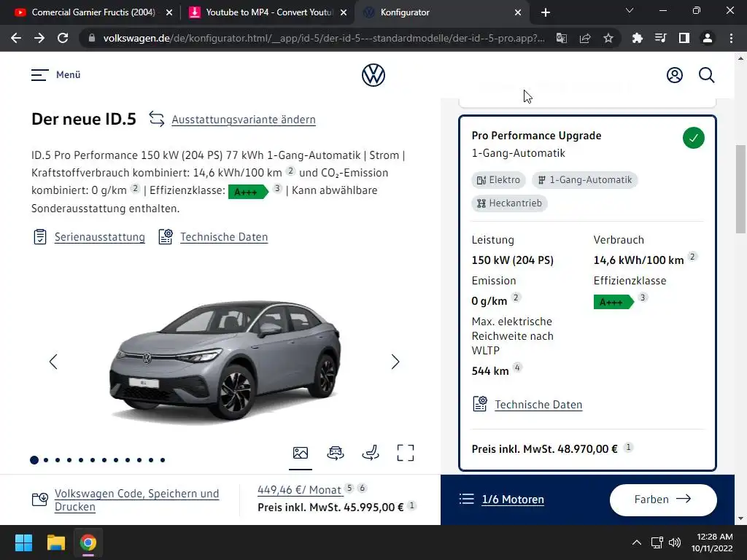The height and width of the screenshot is (560, 747).
Task: Open volume control in system tray
Action: tap(674, 542)
